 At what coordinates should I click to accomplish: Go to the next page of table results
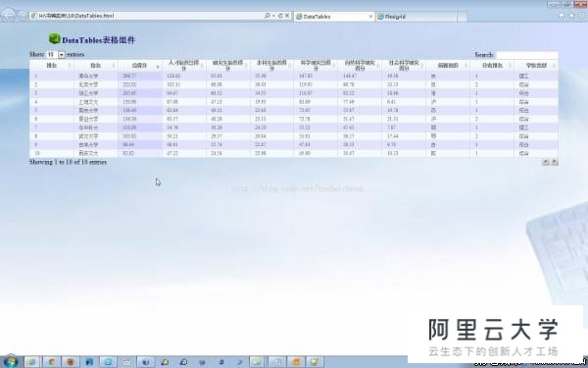point(555,162)
